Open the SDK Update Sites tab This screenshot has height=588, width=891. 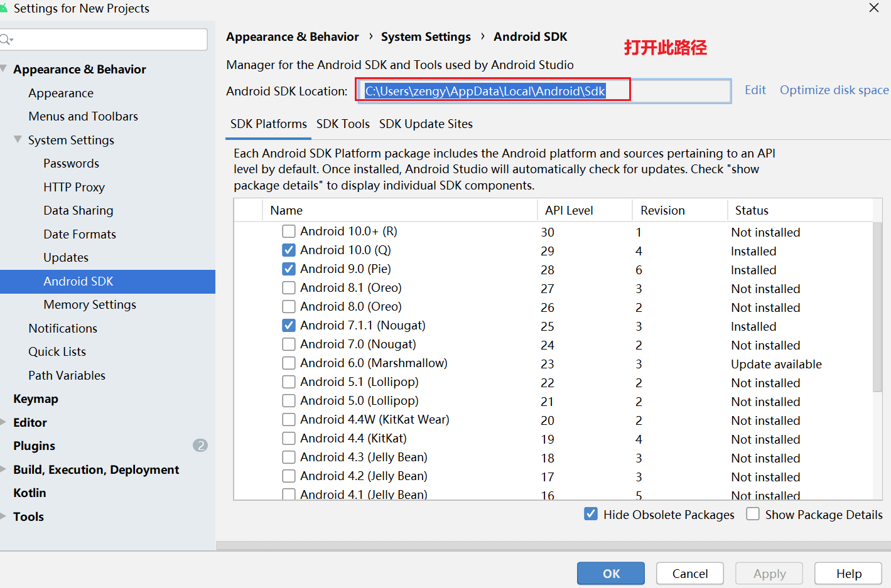[426, 124]
